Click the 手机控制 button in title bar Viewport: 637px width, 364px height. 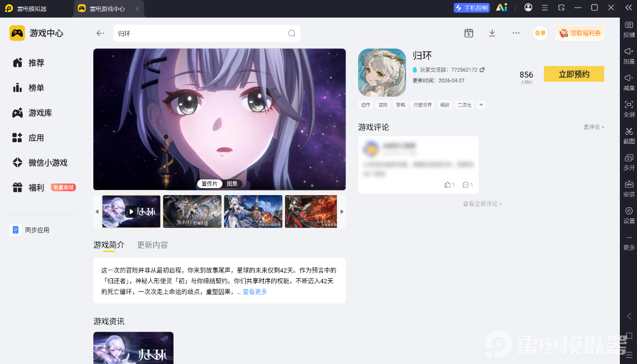(x=472, y=8)
